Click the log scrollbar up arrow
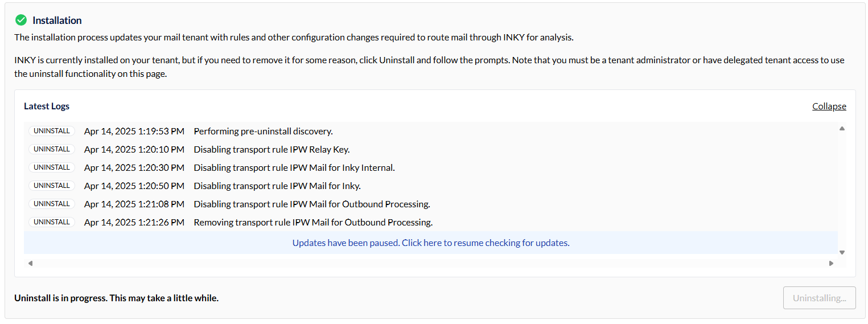This screenshot has height=324, width=868. (842, 129)
